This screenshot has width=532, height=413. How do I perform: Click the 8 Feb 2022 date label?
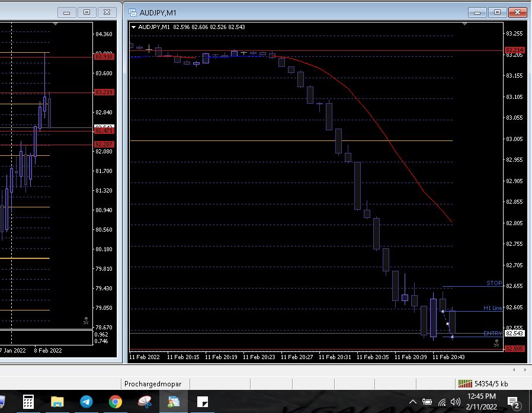point(48,351)
